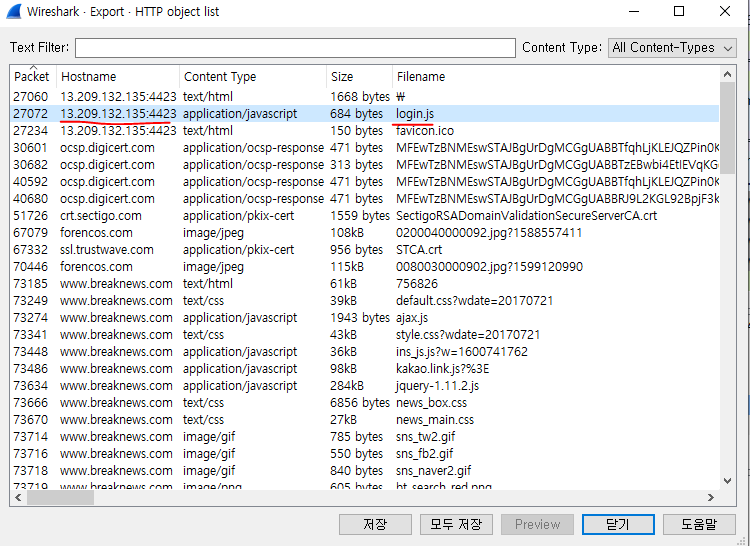Sort by the Size column header
This screenshot has height=546, width=750.
tap(359, 76)
